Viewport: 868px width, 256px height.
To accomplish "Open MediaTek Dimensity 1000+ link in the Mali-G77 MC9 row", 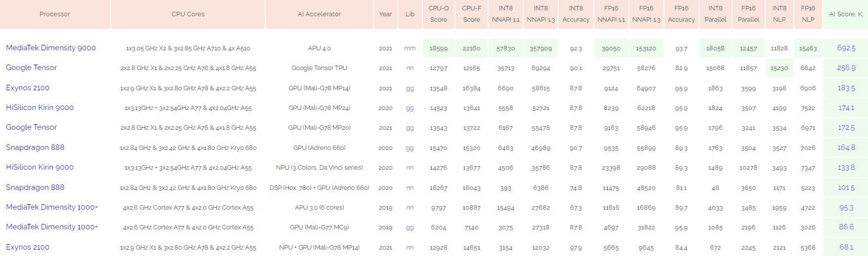I will (x=52, y=227).
